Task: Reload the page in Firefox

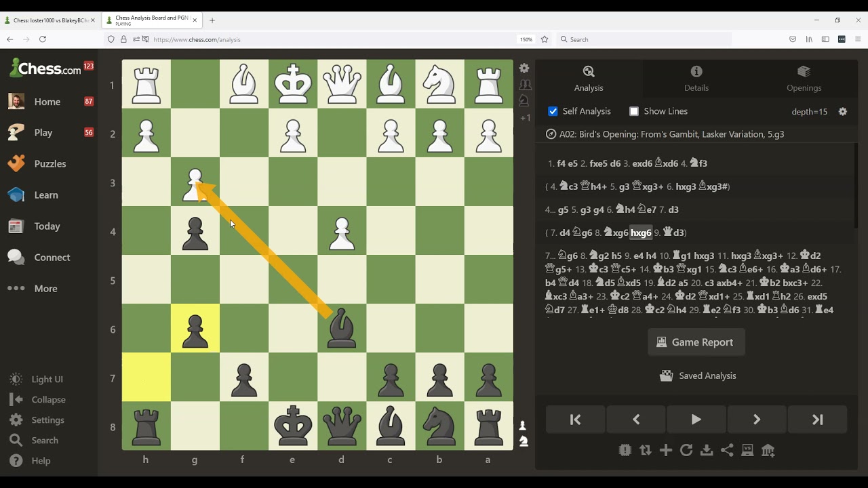Action: coord(43,39)
